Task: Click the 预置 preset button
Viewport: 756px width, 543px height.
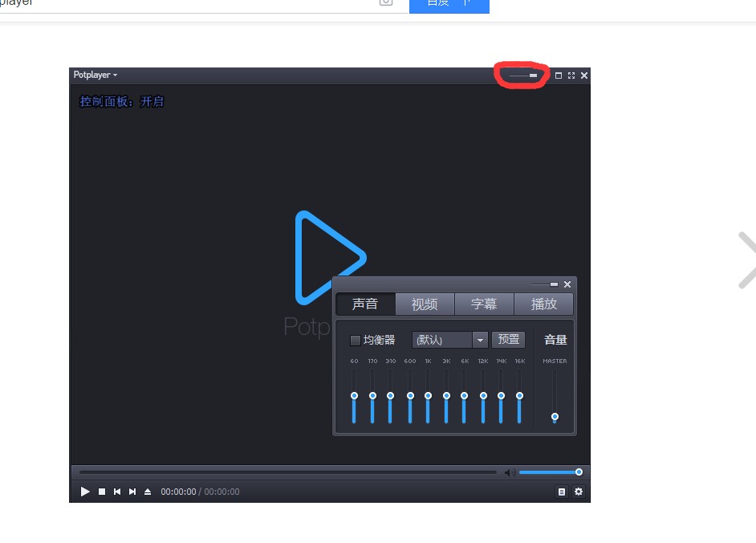Action: [507, 340]
